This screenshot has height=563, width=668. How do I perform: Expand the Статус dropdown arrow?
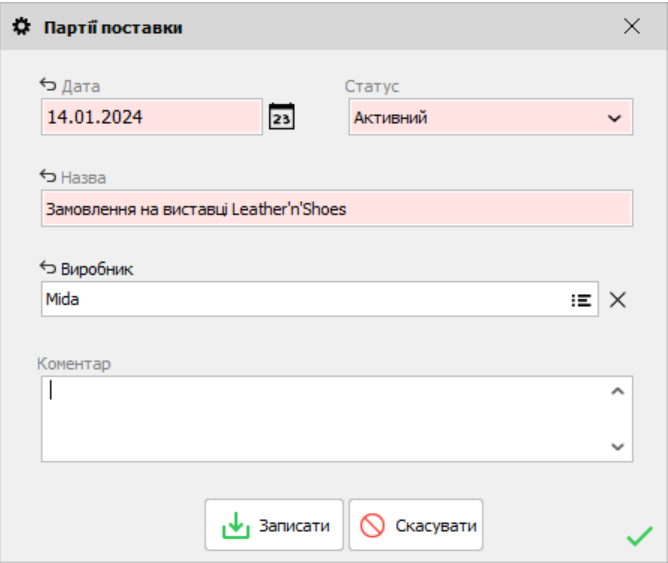coord(614,118)
